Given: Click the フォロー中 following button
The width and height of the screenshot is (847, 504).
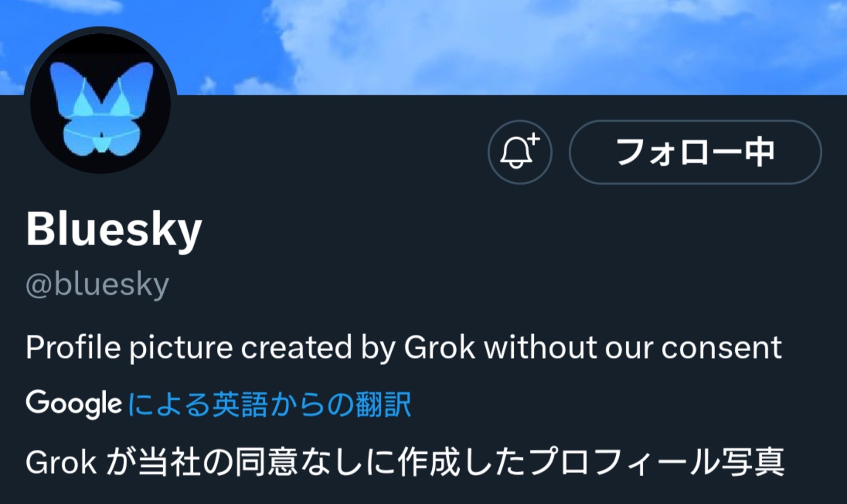Looking at the screenshot, I should click(x=695, y=152).
